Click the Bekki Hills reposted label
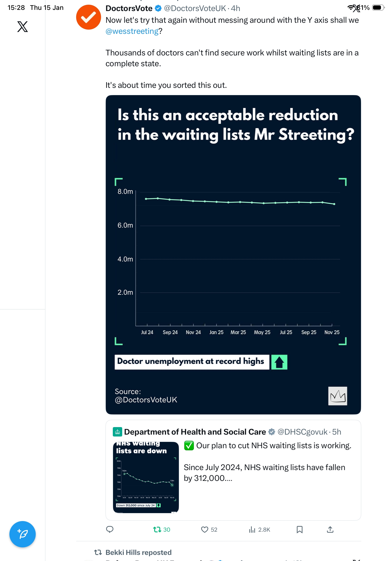Image resolution: width=392 pixels, height=561 pixels. coord(138,552)
